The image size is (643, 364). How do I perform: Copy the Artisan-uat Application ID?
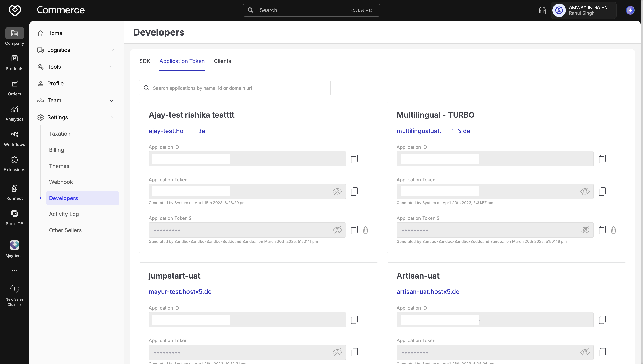coord(602,320)
